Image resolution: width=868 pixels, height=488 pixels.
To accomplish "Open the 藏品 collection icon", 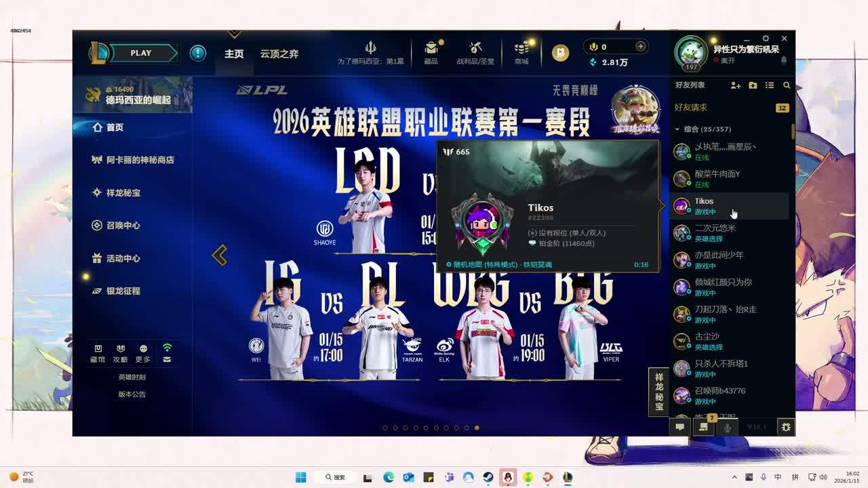I will click(431, 52).
